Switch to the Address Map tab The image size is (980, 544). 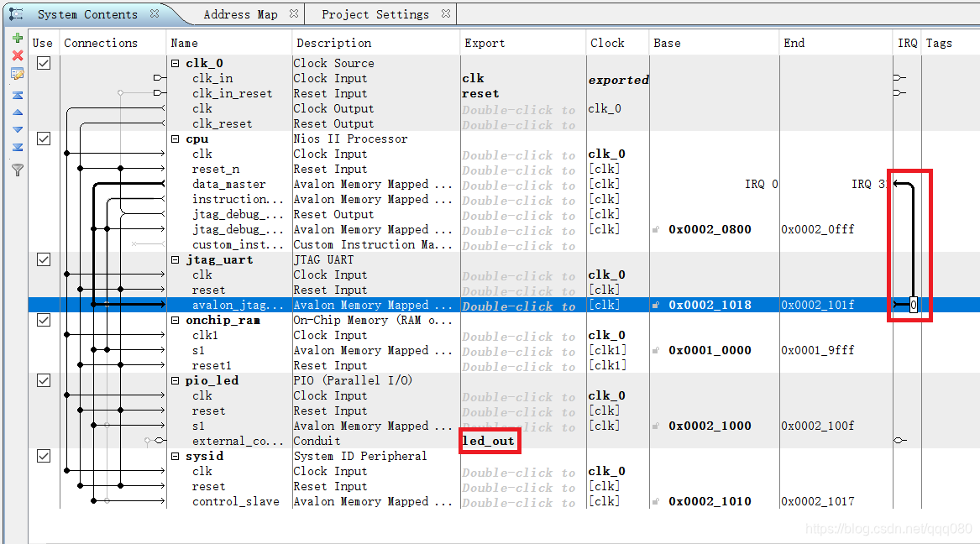(240, 13)
